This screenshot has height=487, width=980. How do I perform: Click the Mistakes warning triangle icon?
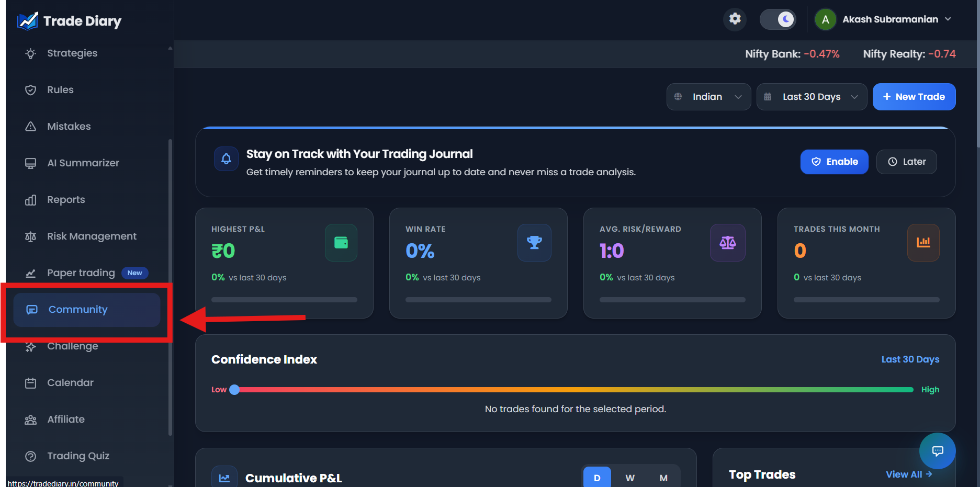click(x=31, y=127)
